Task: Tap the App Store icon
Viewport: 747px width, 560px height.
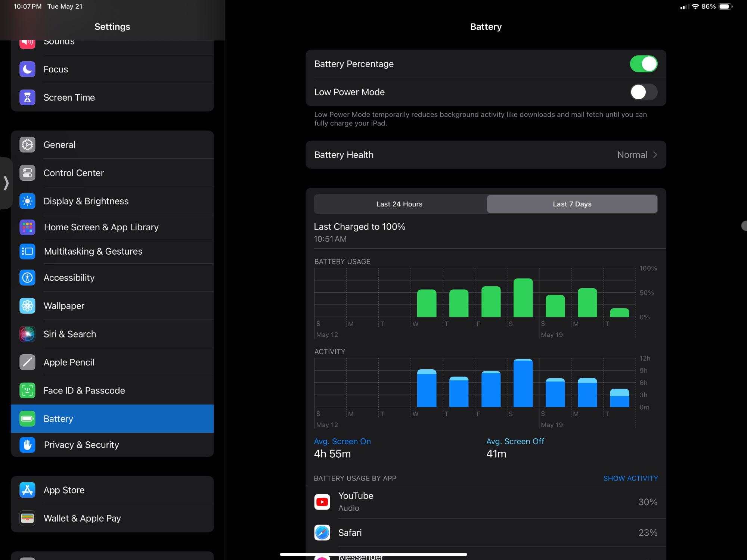Action: (27, 490)
